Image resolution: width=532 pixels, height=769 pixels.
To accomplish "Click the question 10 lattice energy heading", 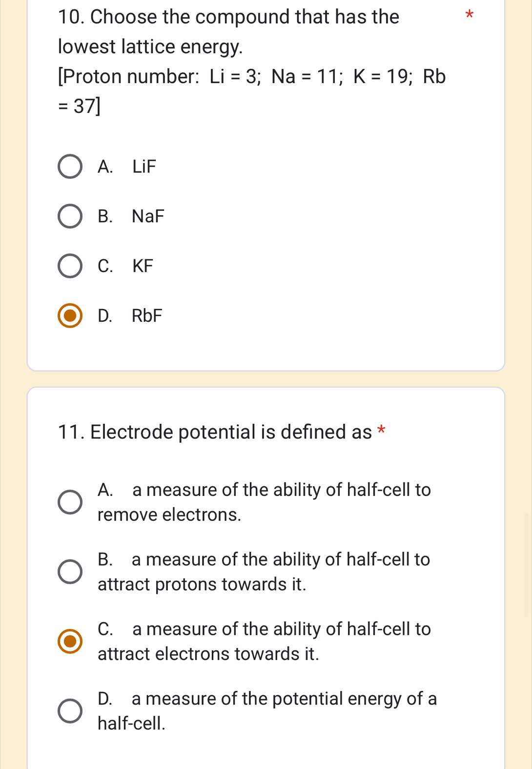I will point(228,32).
